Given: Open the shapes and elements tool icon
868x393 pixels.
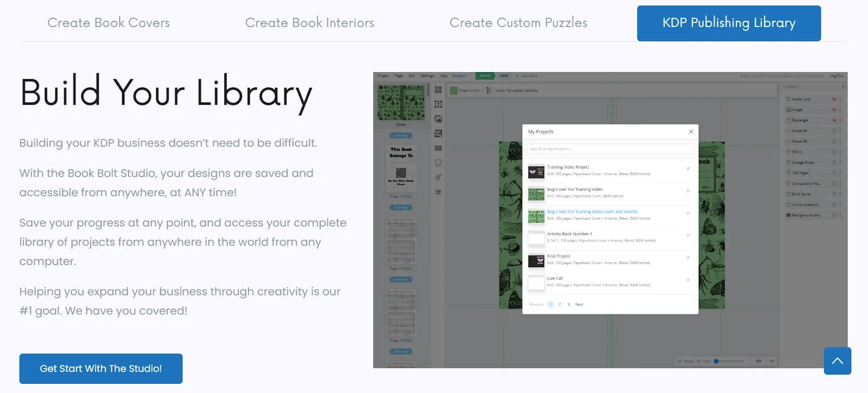Looking at the screenshot, I should coord(438,89).
